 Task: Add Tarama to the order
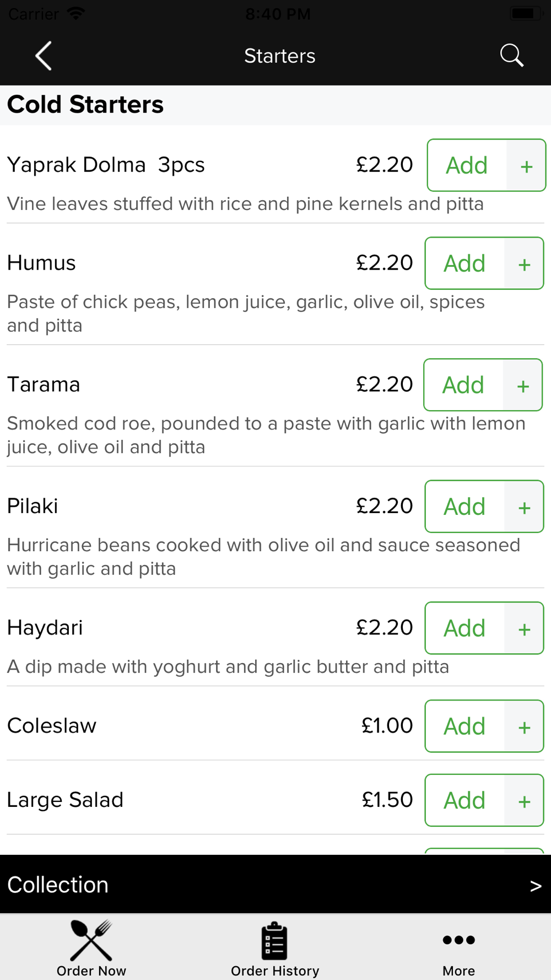(x=463, y=385)
